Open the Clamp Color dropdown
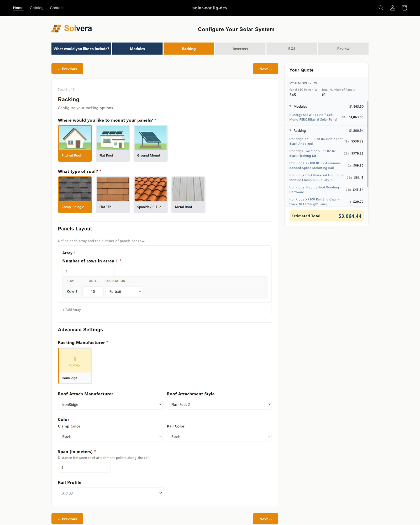This screenshot has height=525, width=420. (x=110, y=437)
